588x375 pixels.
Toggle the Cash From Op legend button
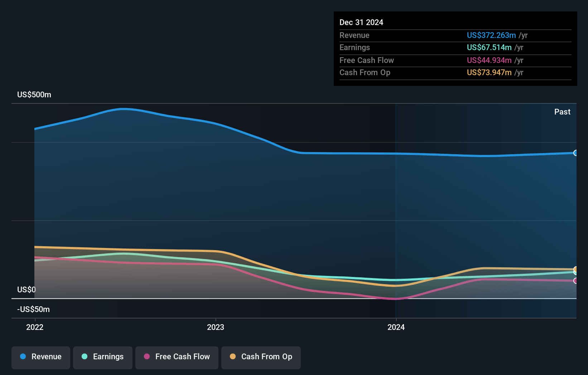[261, 357]
